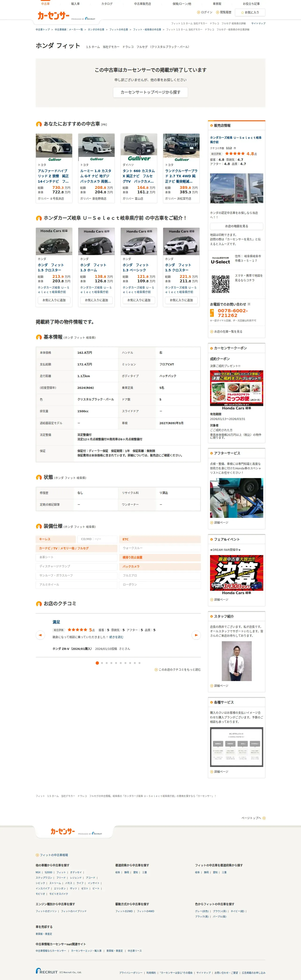The height and width of the screenshot is (980, 301).
Task: Click the ログイン link
Action: pyautogui.click(x=205, y=12)
